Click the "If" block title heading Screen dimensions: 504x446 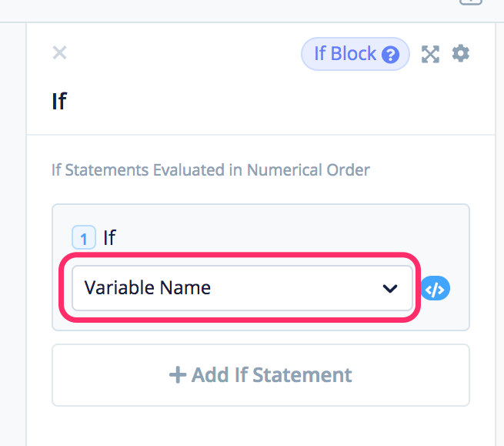(x=59, y=101)
